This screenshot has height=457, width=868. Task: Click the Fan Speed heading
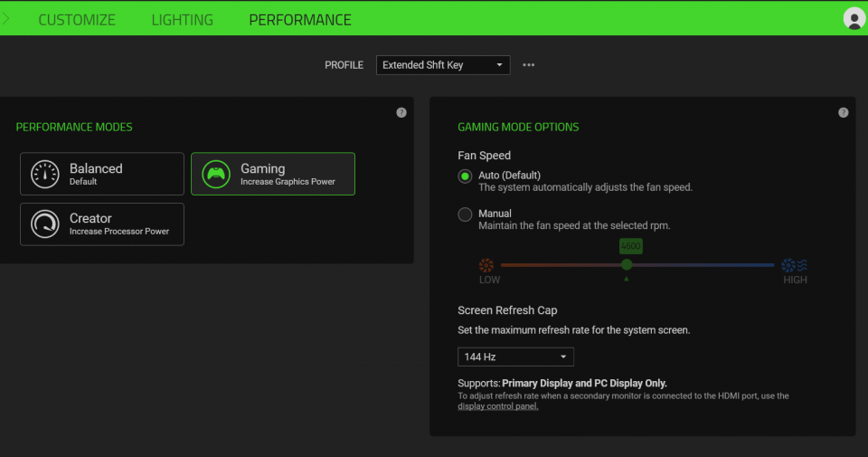(484, 156)
